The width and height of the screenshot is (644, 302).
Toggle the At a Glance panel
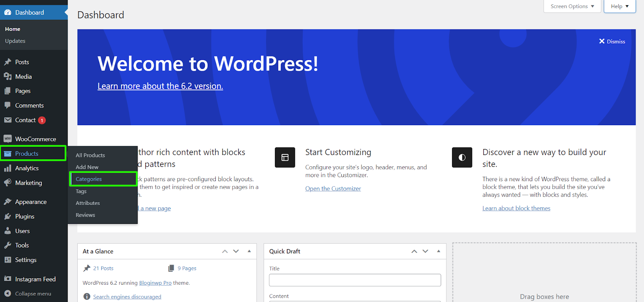[x=249, y=251]
